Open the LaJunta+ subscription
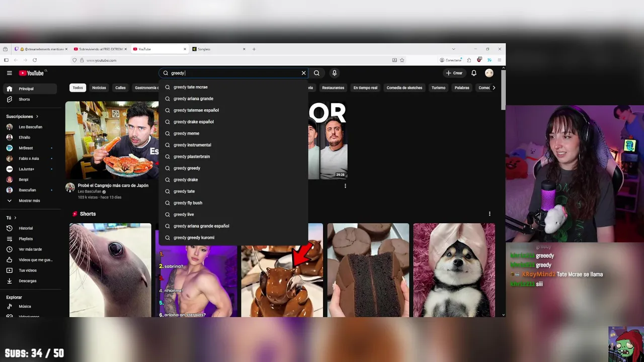 click(x=30, y=169)
